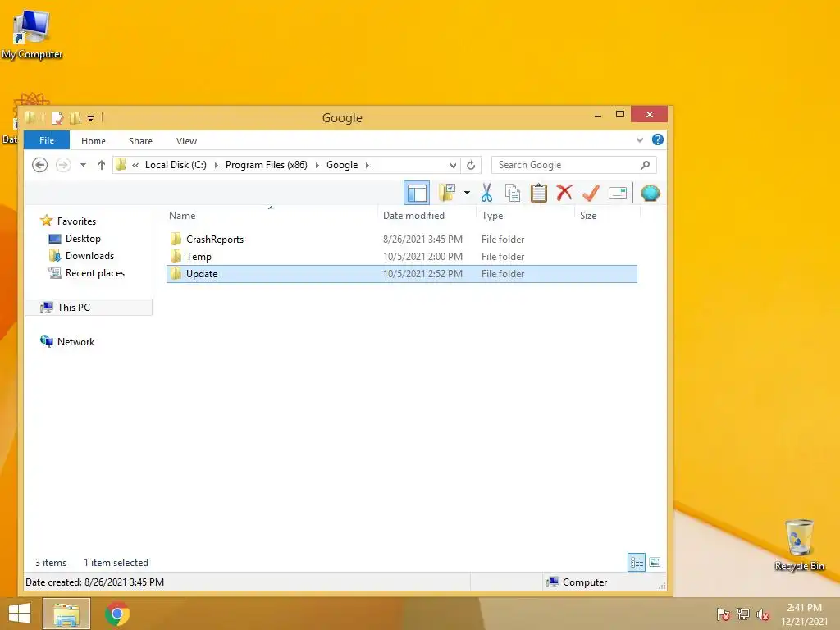
Task: Expand arrow after Google in breadcrumb
Action: (367, 165)
